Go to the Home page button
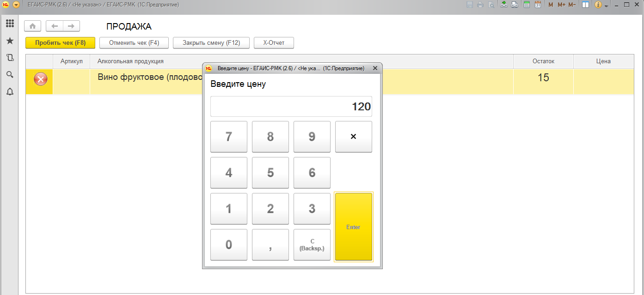 pos(32,26)
